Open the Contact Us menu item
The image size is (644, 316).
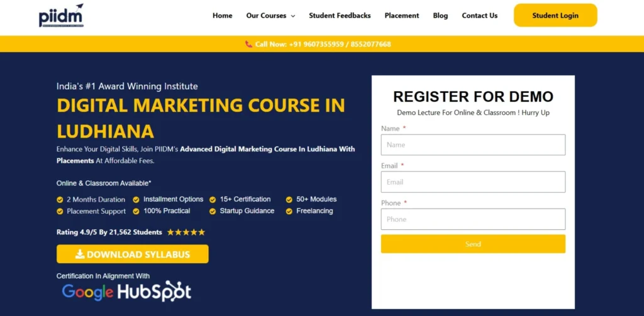click(480, 16)
